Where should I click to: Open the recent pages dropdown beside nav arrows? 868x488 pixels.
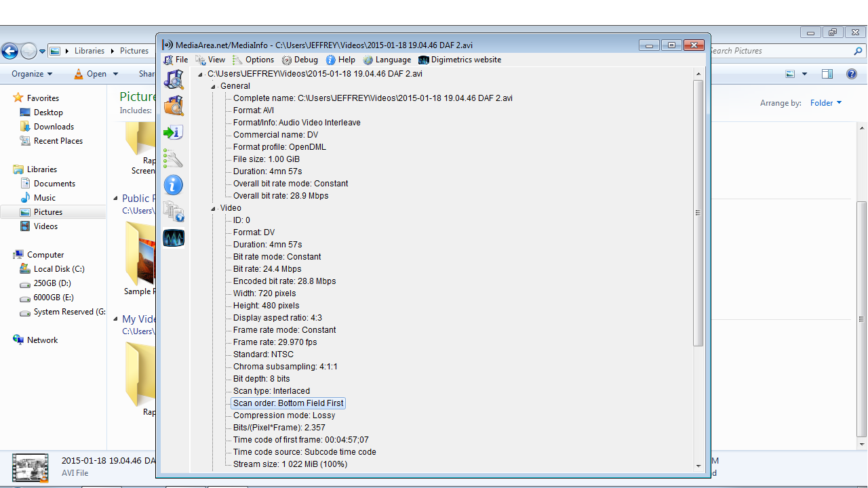coord(42,52)
